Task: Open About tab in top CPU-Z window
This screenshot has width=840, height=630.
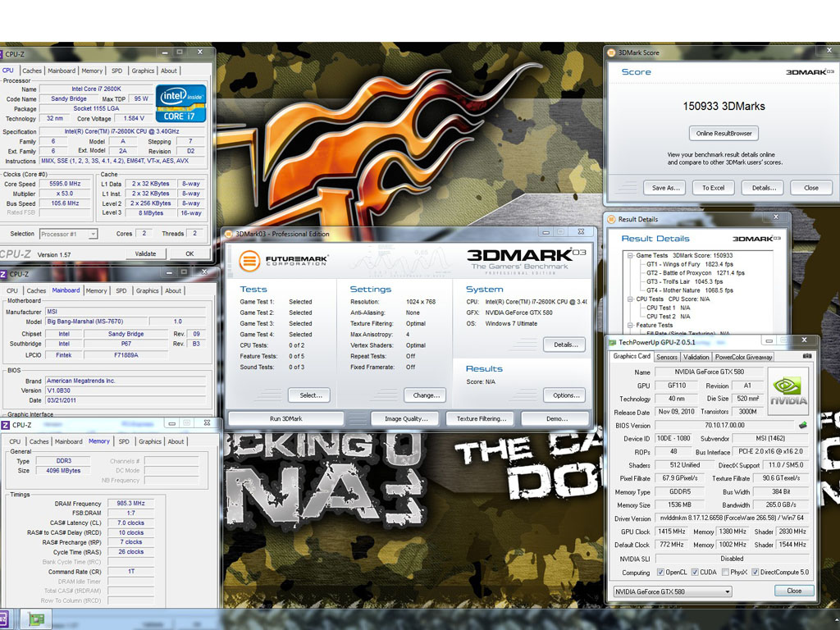Action: tap(169, 71)
